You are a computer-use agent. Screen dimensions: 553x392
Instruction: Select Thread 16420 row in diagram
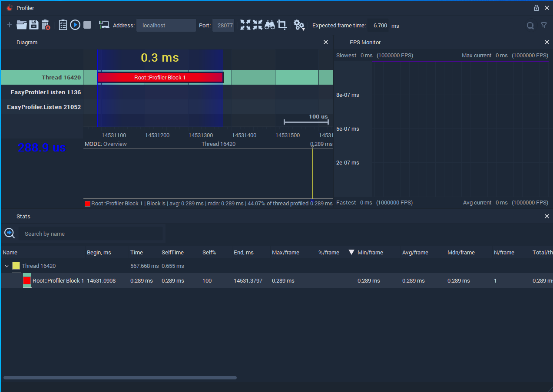42,77
